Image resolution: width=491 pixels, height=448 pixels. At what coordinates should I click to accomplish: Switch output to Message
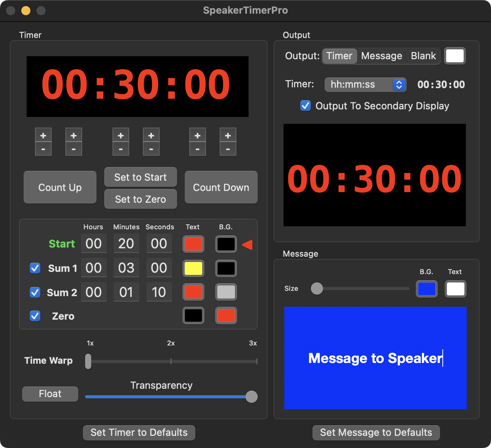tap(382, 56)
